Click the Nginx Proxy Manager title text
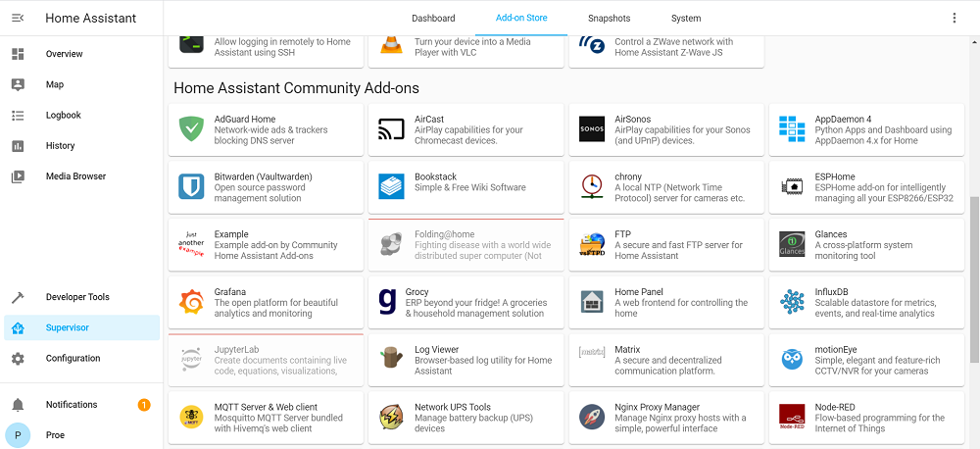The image size is (980, 449). (x=657, y=407)
